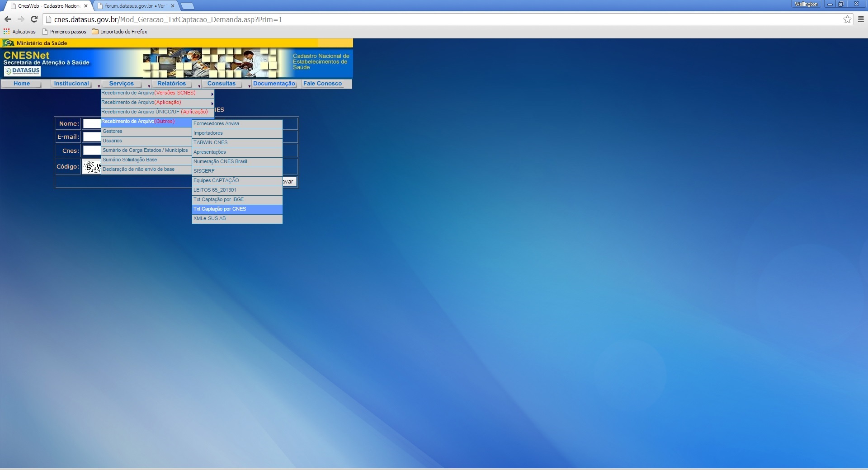The width and height of the screenshot is (868, 470).
Task: Open Fale Conosco page
Action: click(322, 84)
